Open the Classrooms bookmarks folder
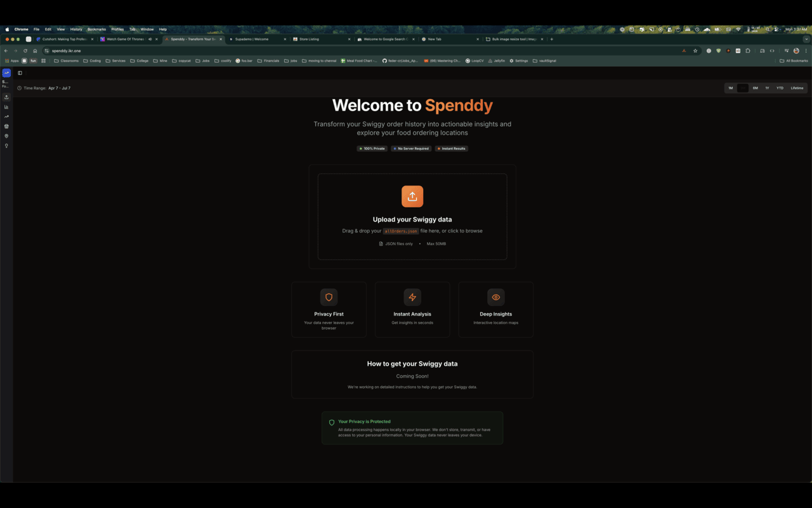The image size is (812, 508). [x=67, y=61]
